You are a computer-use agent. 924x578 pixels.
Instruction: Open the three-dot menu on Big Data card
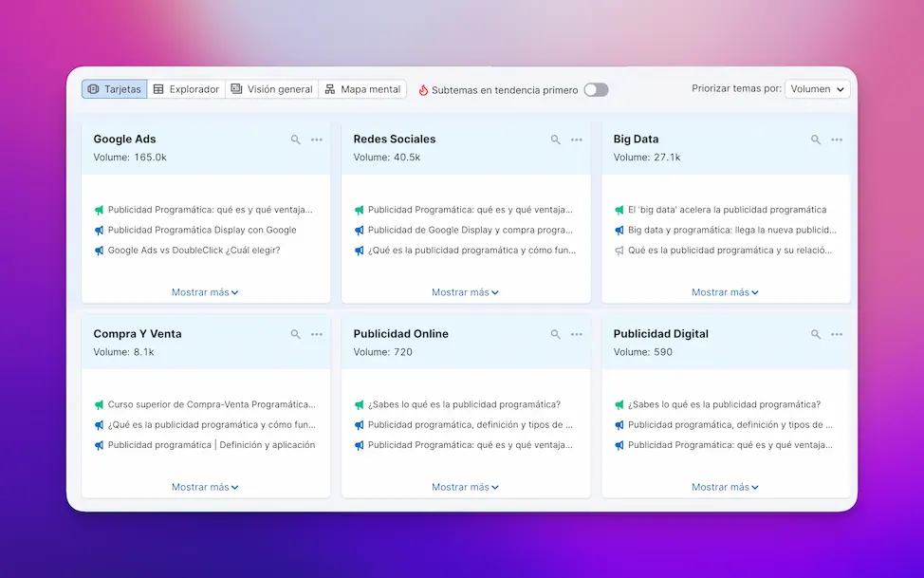(837, 140)
